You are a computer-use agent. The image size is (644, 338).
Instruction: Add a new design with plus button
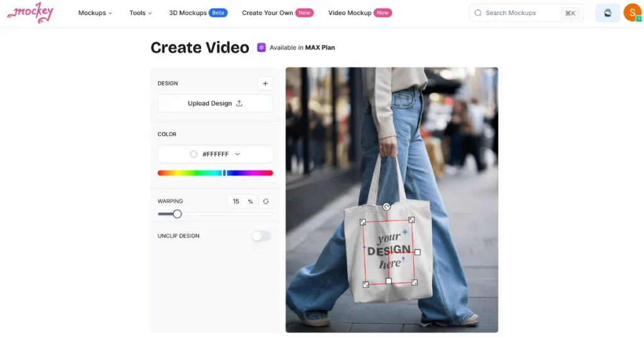[x=265, y=84]
